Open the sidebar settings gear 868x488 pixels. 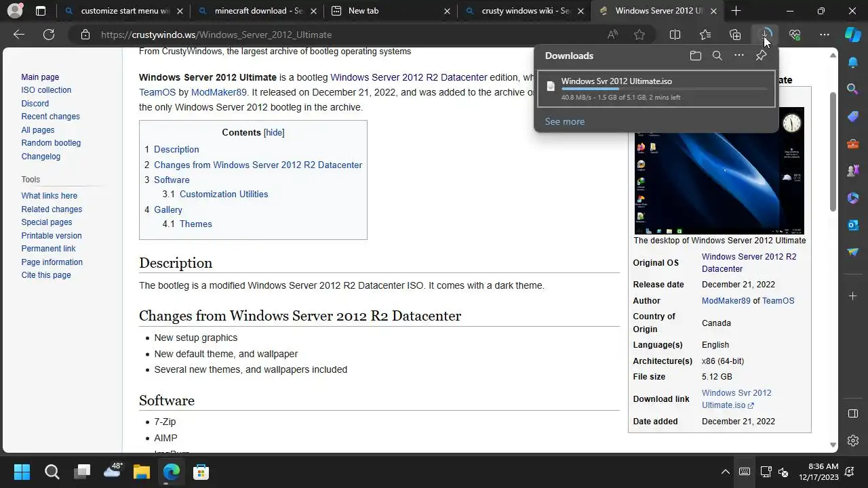(x=853, y=441)
